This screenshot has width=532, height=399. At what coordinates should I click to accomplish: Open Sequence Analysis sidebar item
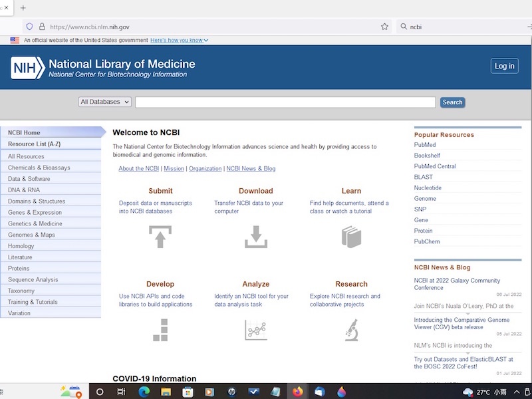(51, 279)
